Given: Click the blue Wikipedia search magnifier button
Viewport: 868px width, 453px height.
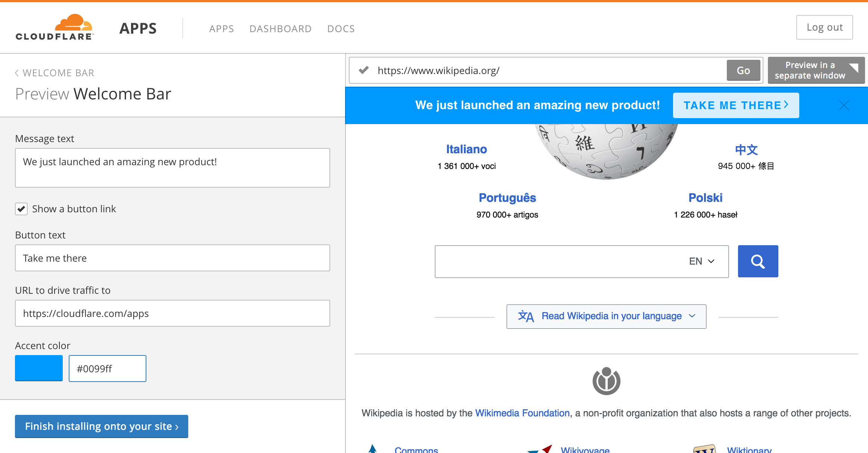Looking at the screenshot, I should pos(758,261).
